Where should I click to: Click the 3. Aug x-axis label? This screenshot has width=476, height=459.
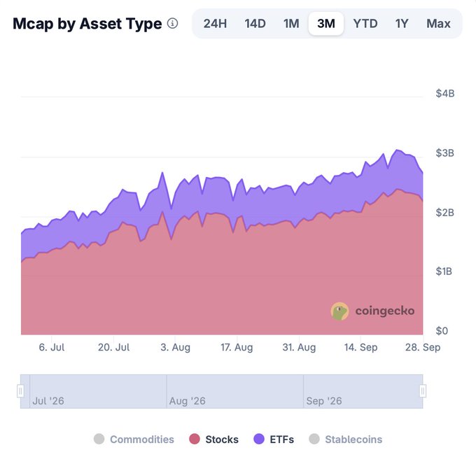tap(175, 347)
